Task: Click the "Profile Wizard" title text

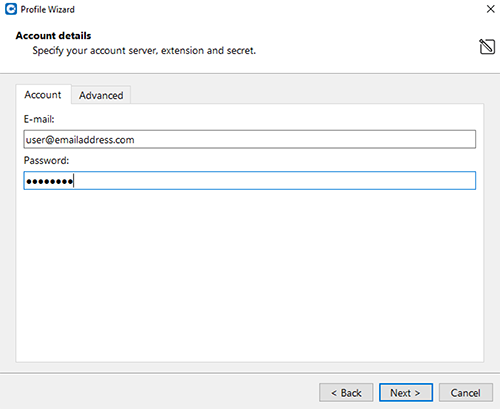Action: 48,9
